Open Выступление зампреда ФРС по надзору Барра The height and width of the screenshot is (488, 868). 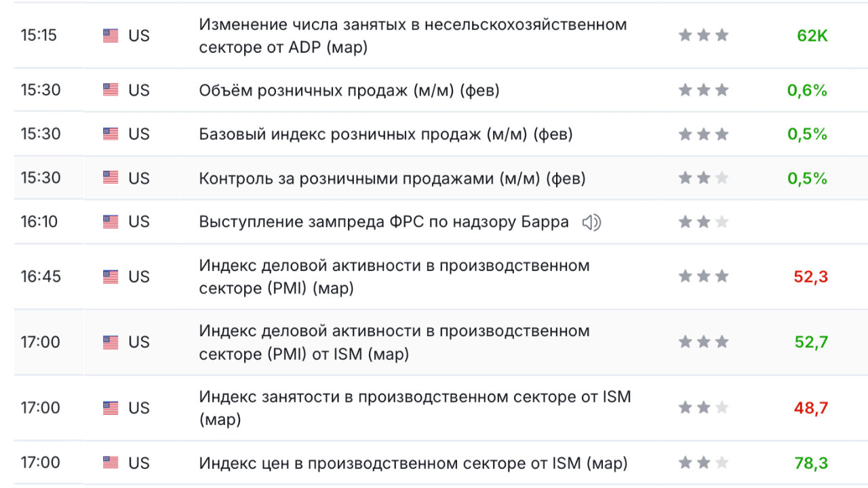(x=384, y=222)
